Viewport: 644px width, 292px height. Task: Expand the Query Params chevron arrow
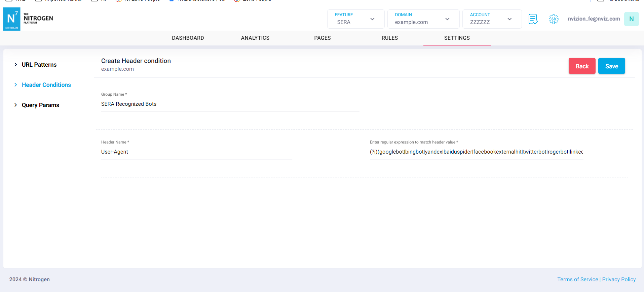click(15, 105)
